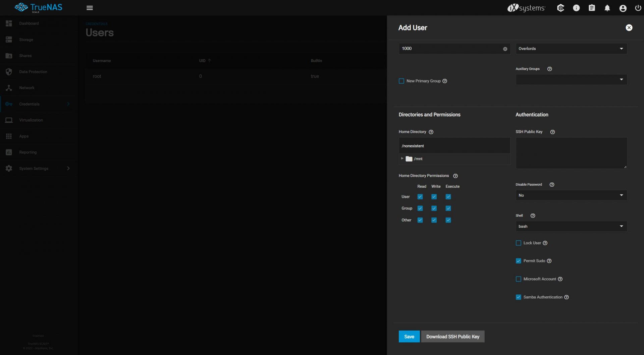644x355 pixels.
Task: Open the user account settings icon
Action: pyautogui.click(x=623, y=8)
